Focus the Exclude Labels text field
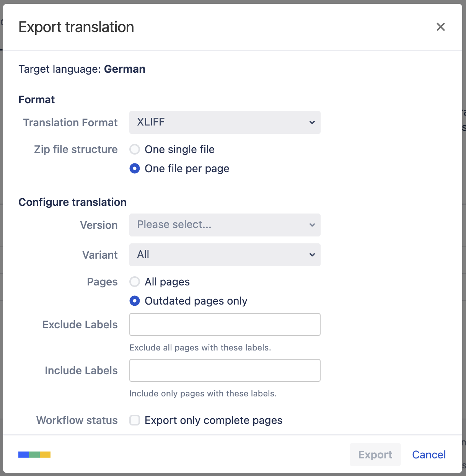Image resolution: width=466 pixels, height=476 pixels. point(225,324)
